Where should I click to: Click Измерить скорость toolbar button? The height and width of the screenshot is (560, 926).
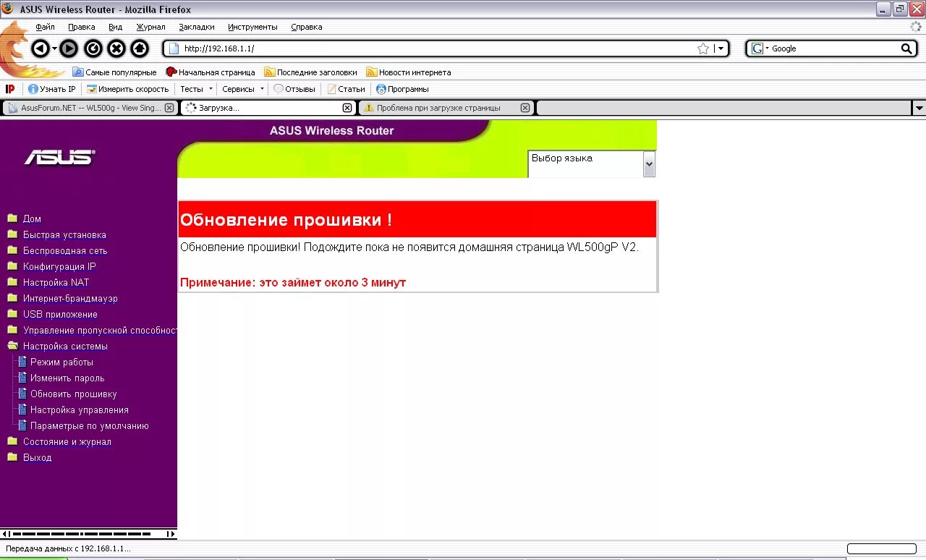[x=127, y=89]
